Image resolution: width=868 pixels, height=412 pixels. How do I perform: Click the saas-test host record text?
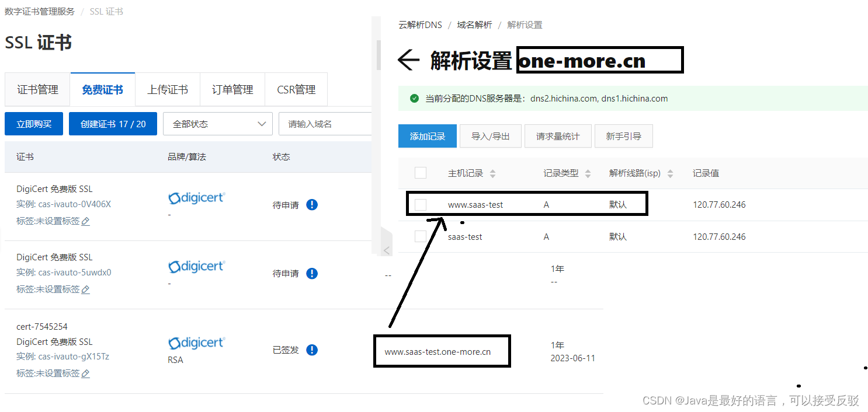click(x=465, y=237)
